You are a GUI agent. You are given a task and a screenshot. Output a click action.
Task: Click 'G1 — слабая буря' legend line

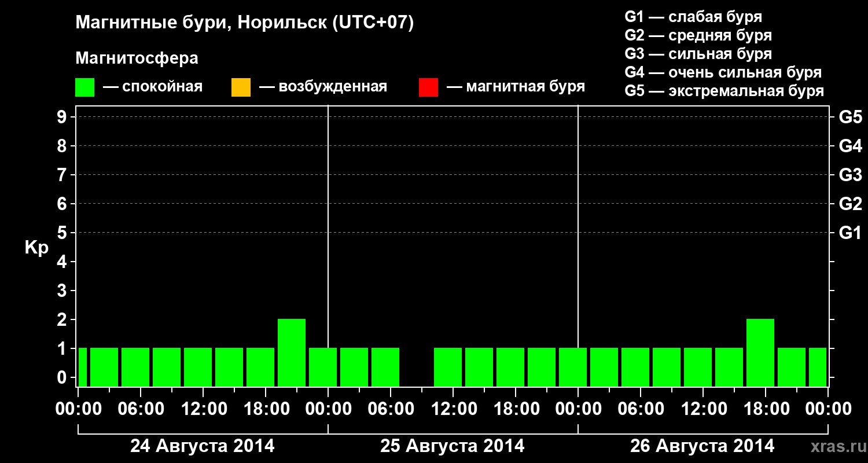tap(693, 17)
